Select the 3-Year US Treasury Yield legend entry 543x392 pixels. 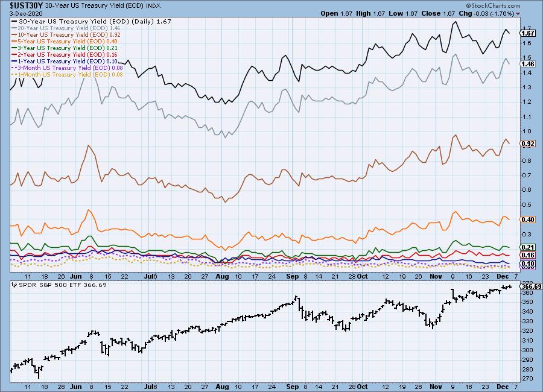coord(65,48)
